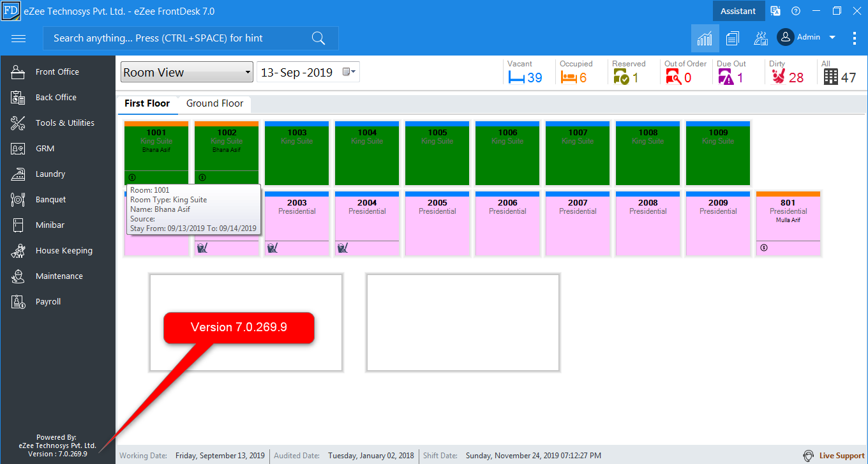Expand the Admin user dropdown arrow
The height and width of the screenshot is (464, 868).
click(832, 38)
